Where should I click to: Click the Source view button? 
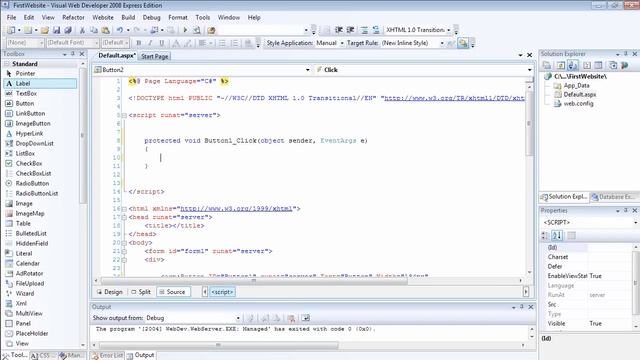pos(173,292)
